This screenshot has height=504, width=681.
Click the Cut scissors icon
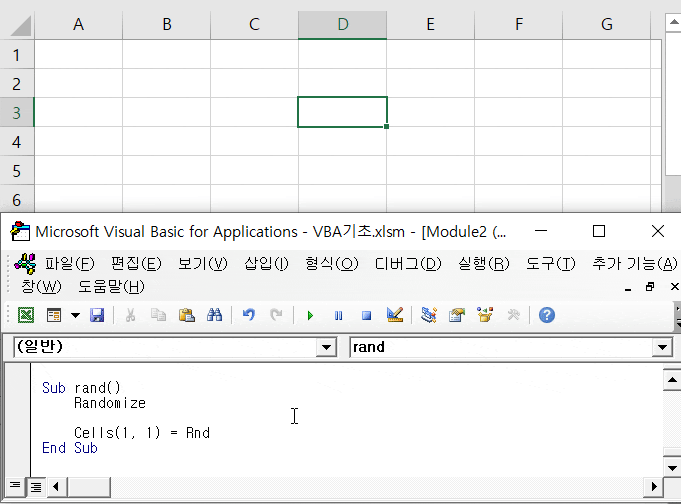[130, 315]
